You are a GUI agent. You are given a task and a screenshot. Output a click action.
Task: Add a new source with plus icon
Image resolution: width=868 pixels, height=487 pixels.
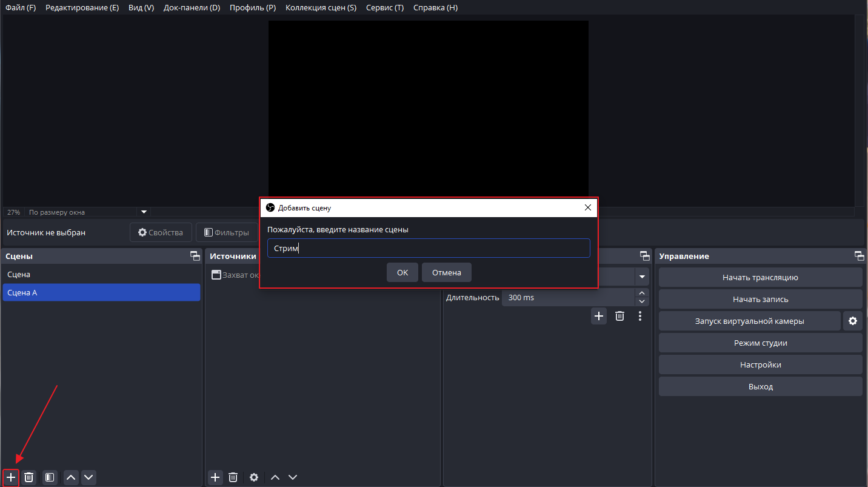[x=215, y=477]
